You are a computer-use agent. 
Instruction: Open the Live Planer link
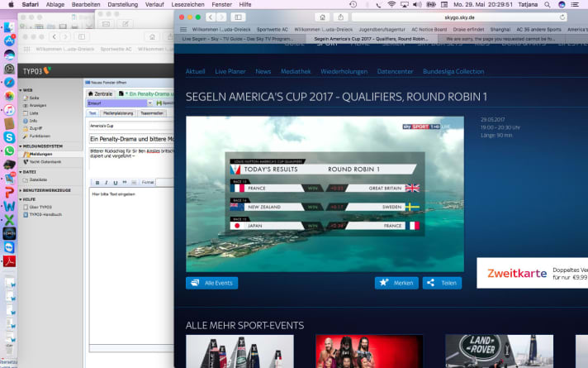click(x=230, y=71)
